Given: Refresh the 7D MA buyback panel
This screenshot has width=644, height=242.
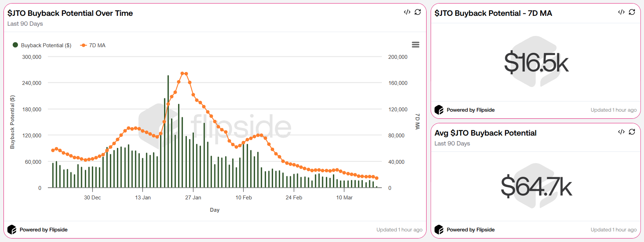Looking at the screenshot, I should 632,12.
